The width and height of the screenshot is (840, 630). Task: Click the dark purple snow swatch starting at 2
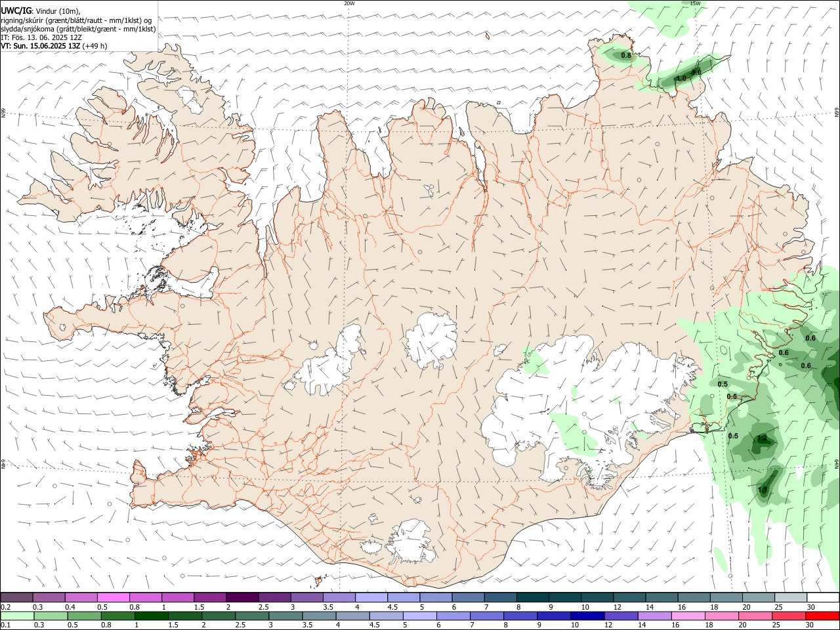(242, 598)
